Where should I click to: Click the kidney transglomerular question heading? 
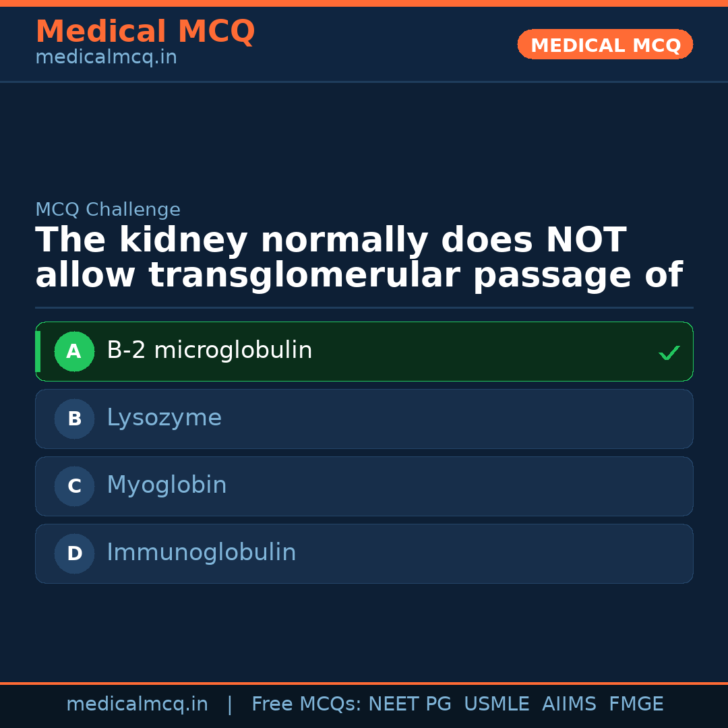[358, 258]
